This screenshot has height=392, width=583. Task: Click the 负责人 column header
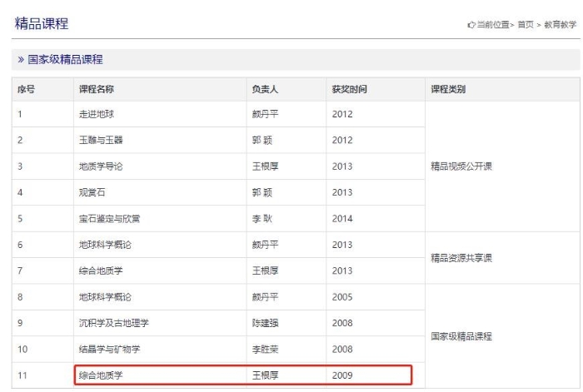(264, 89)
